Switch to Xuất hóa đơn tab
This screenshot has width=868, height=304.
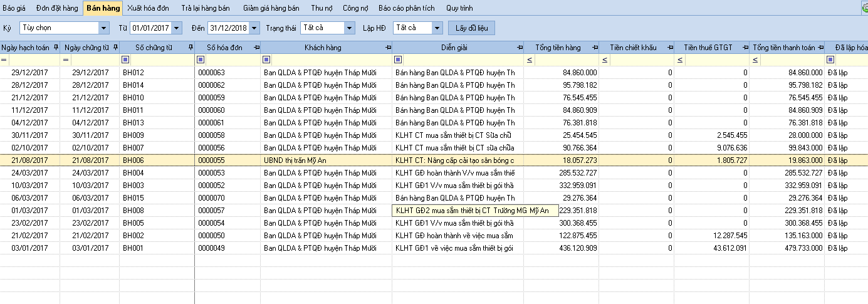click(x=148, y=9)
